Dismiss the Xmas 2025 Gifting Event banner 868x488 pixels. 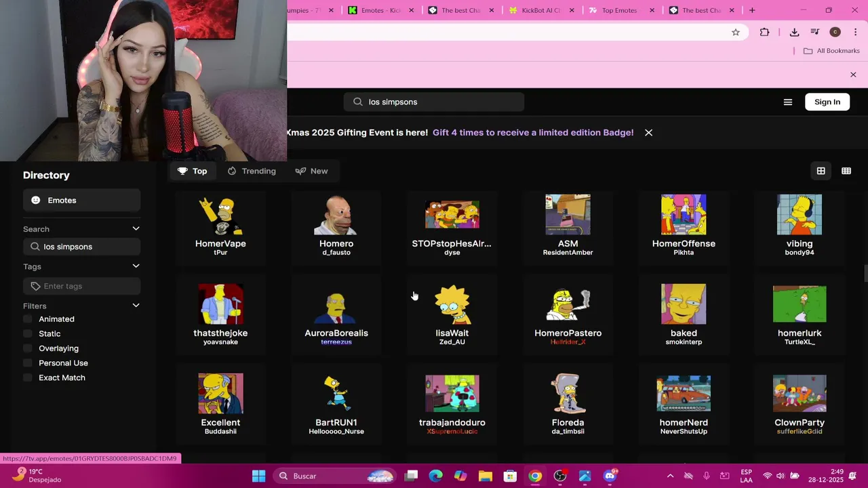(648, 132)
